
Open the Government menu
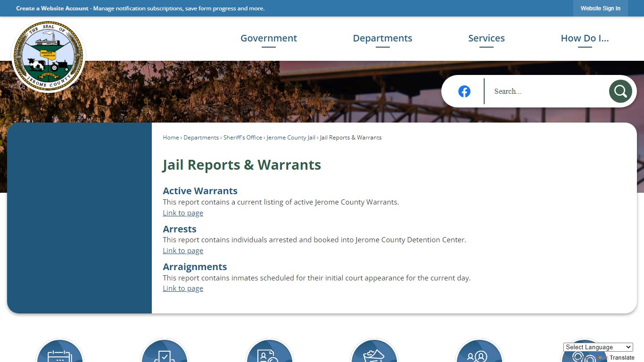click(269, 38)
